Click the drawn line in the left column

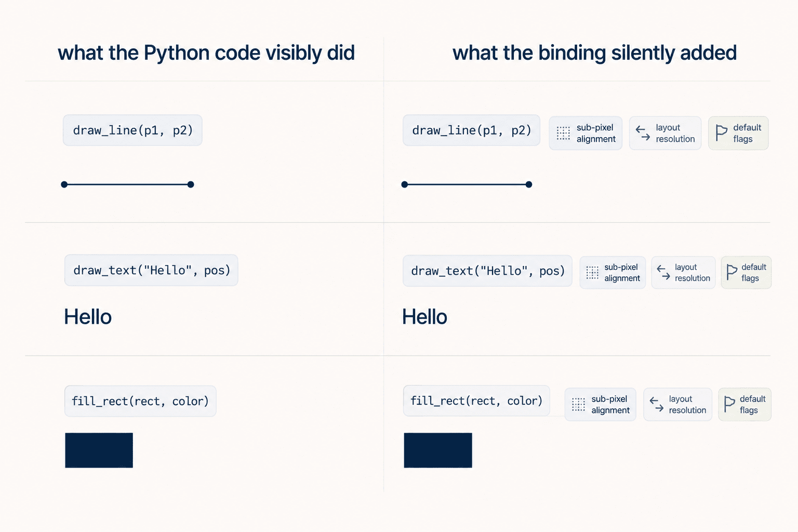127,184
